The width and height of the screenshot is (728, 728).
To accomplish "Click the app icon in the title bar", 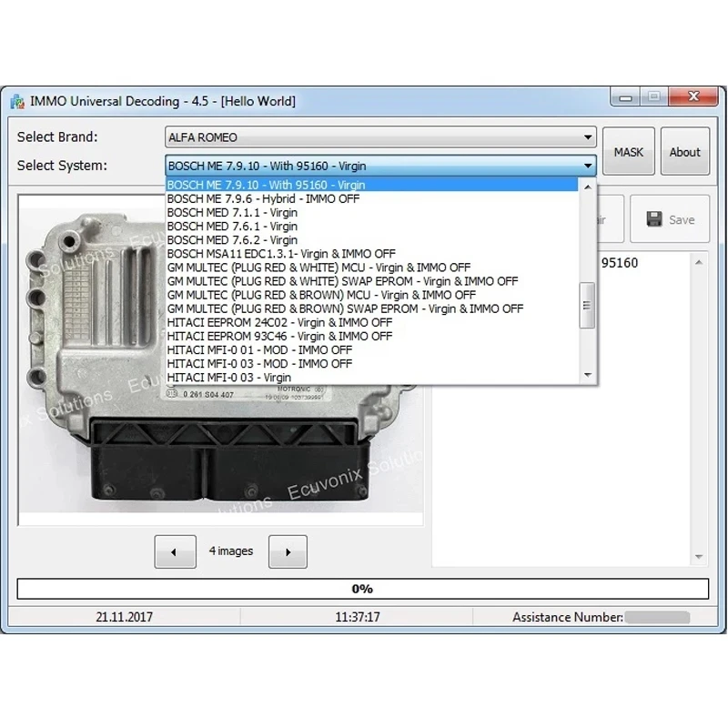I will [17, 101].
